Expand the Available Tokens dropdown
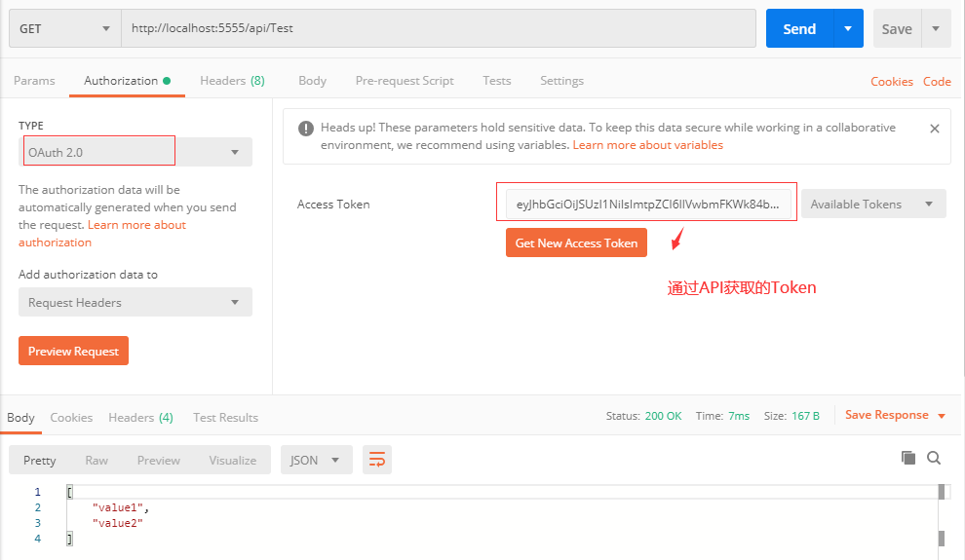965x560 pixels. click(872, 205)
